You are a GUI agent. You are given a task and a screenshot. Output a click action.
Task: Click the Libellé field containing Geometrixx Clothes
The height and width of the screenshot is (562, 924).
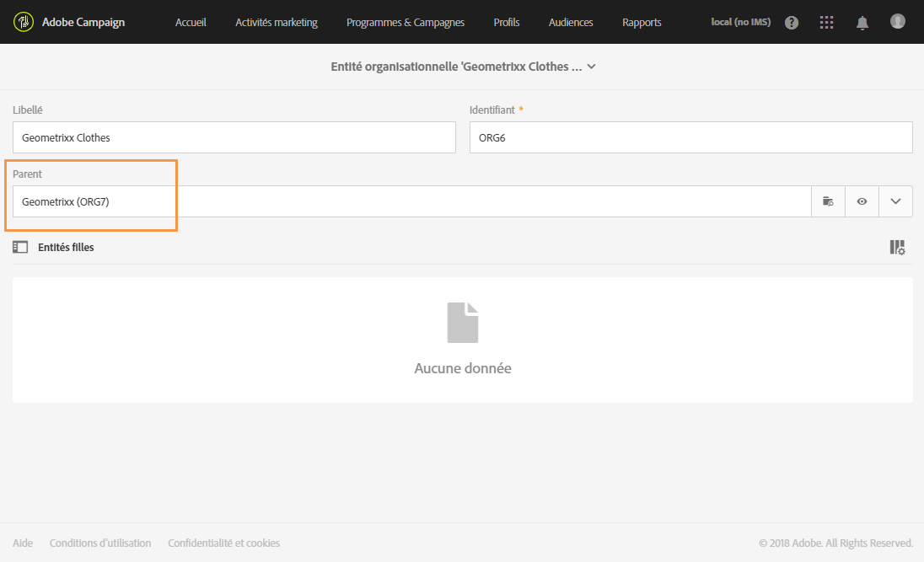click(234, 137)
